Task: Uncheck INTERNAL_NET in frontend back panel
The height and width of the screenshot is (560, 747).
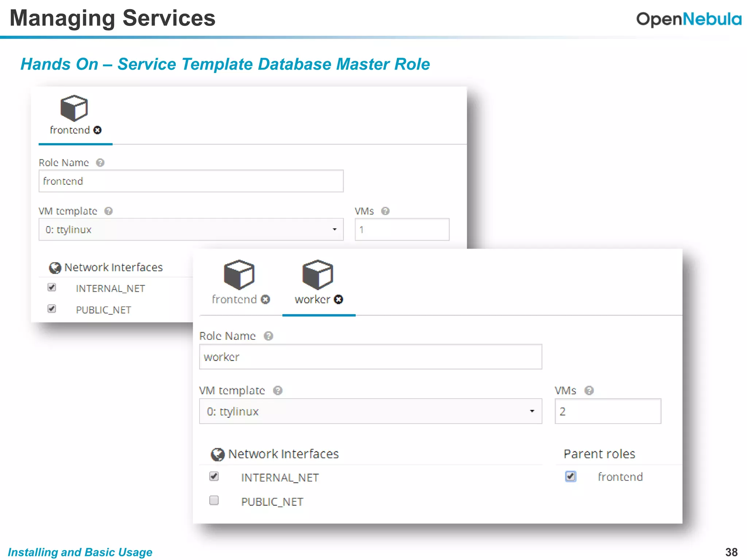Action: (x=52, y=287)
